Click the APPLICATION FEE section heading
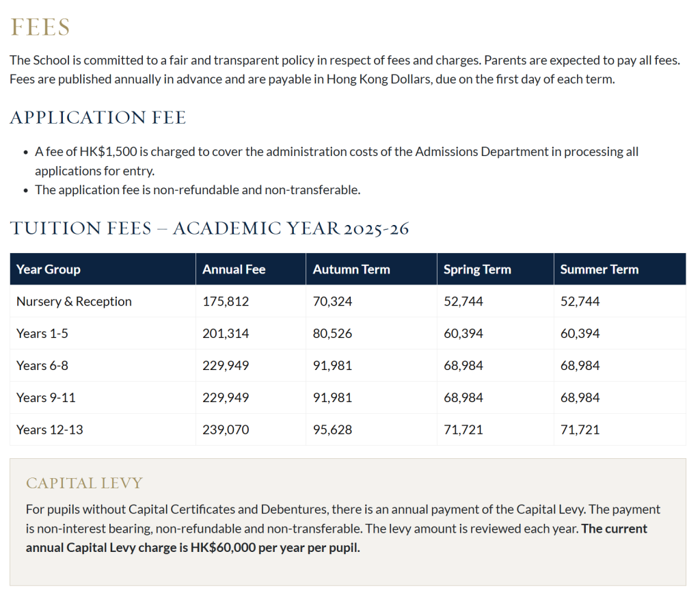700x595 pixels. tap(98, 118)
